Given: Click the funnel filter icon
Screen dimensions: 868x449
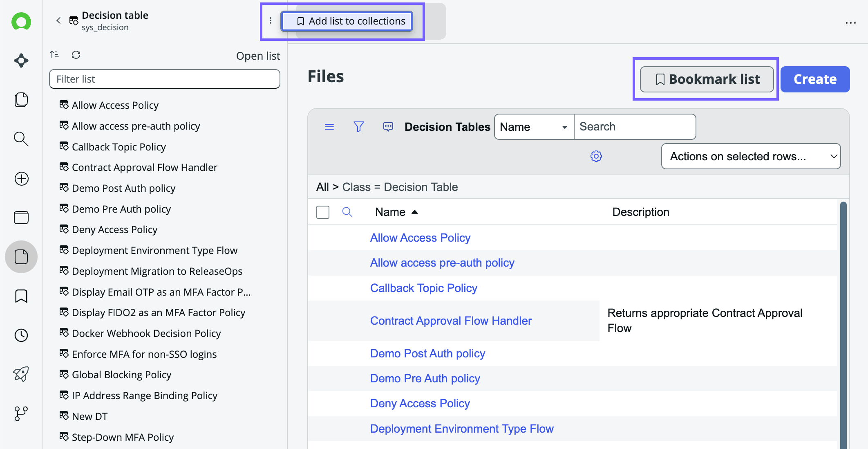Looking at the screenshot, I should coord(359,127).
